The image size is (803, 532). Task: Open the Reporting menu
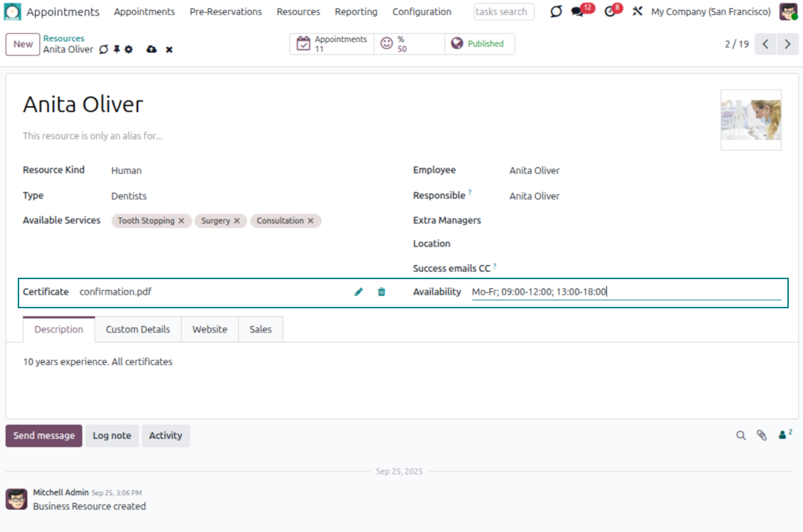tap(356, 12)
